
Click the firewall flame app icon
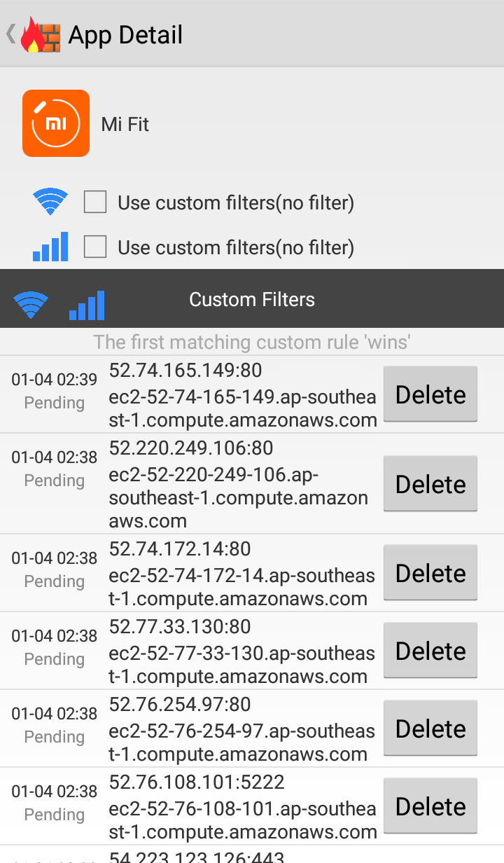click(41, 34)
